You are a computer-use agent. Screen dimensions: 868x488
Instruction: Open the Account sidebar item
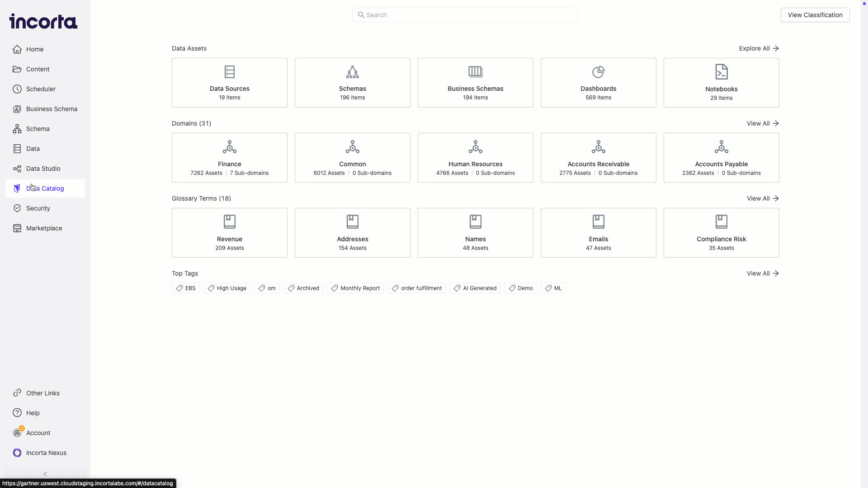pos(38,433)
